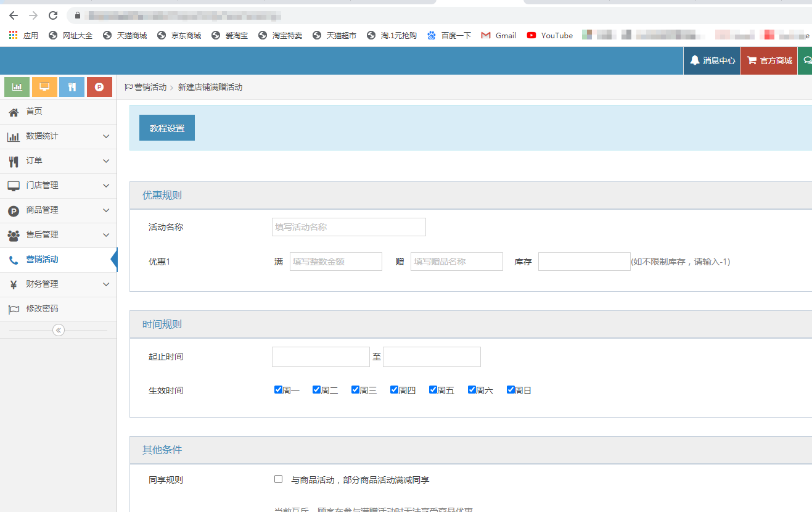This screenshot has width=812, height=512.
Task: Click the start date field for 起止时间
Action: (321, 357)
